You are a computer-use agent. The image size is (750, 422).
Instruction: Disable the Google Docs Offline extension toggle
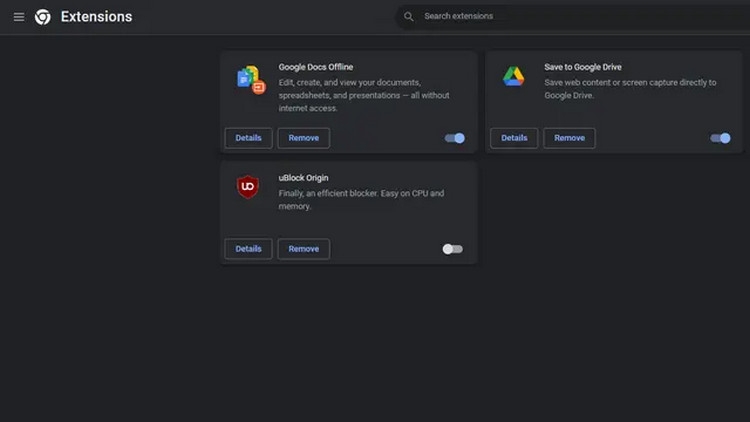(x=454, y=138)
